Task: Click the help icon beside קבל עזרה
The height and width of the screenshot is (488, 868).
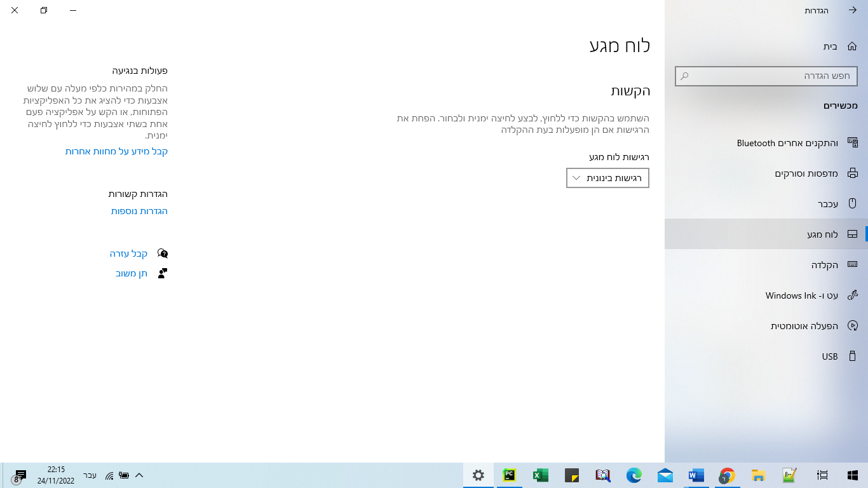Action: pyautogui.click(x=163, y=253)
